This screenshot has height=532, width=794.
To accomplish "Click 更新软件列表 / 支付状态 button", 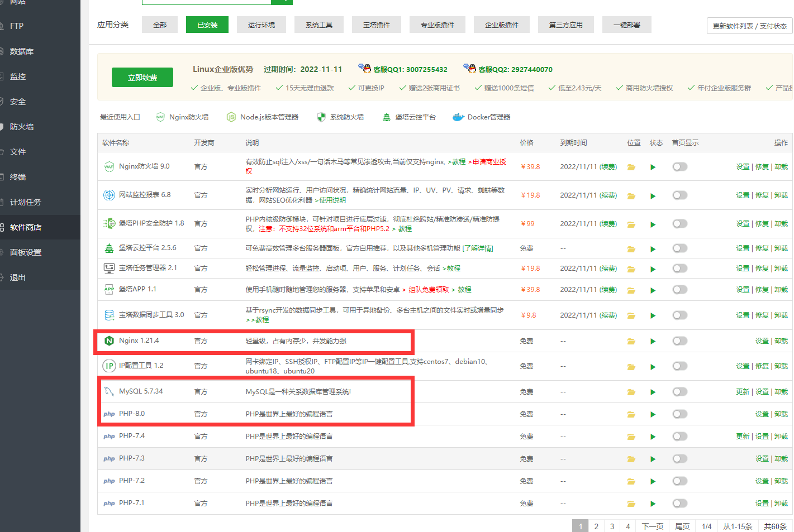I will [750, 26].
